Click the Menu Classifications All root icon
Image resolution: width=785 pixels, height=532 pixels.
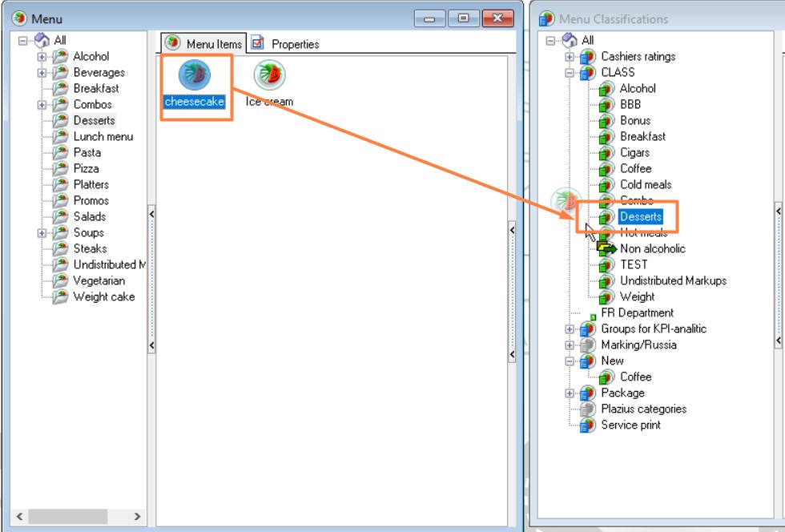click(570, 40)
